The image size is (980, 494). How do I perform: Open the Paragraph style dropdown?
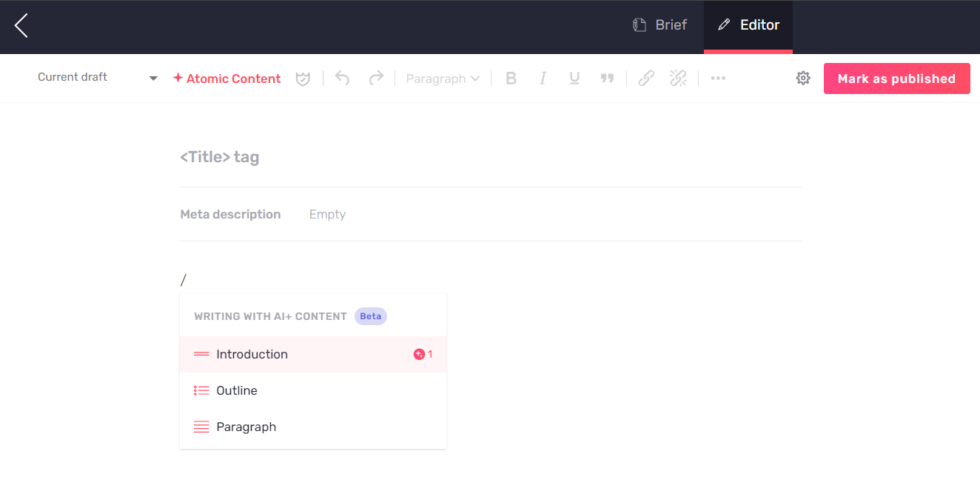[x=442, y=78]
